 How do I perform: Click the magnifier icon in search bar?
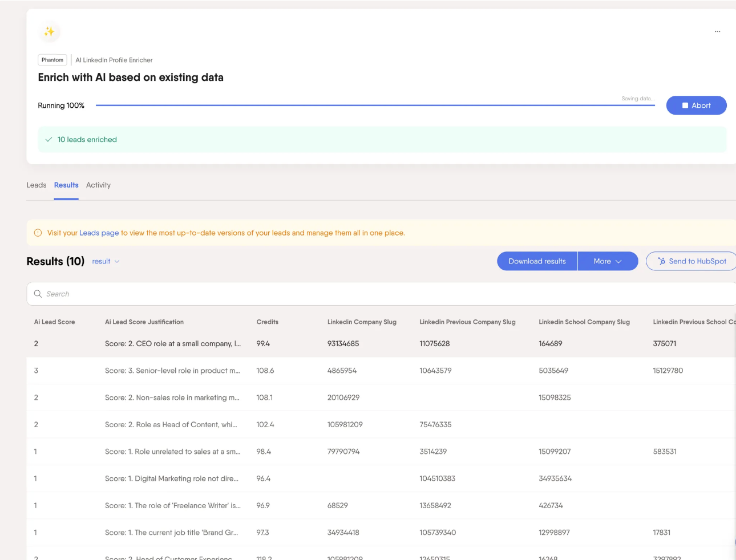coord(38,294)
